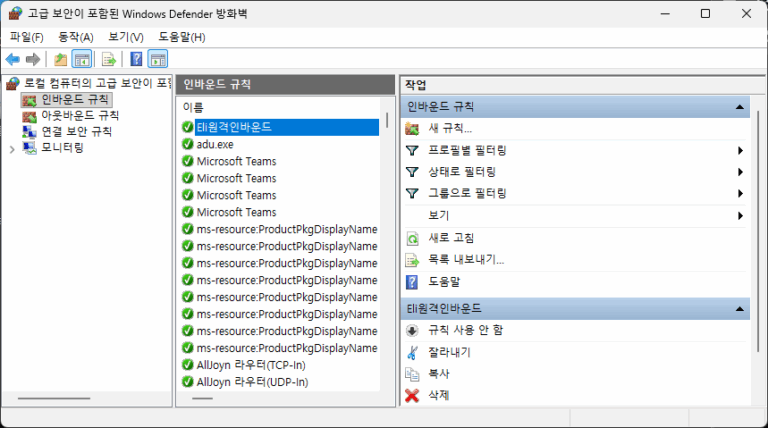Toggle the Show/Hide Console Tree toolbar icon
Screen dimensions: 768x428
coord(82,59)
